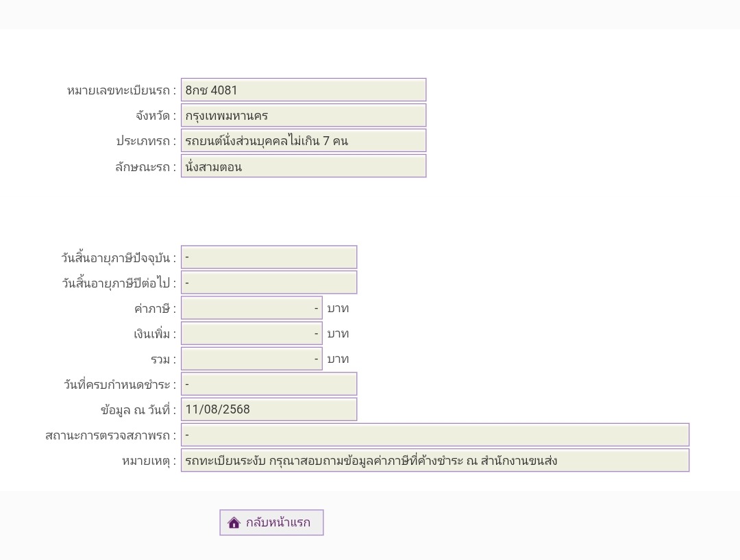Focus the ลักษณะรถ field showing นั่งสามตอน
740x560 pixels.
click(x=303, y=166)
